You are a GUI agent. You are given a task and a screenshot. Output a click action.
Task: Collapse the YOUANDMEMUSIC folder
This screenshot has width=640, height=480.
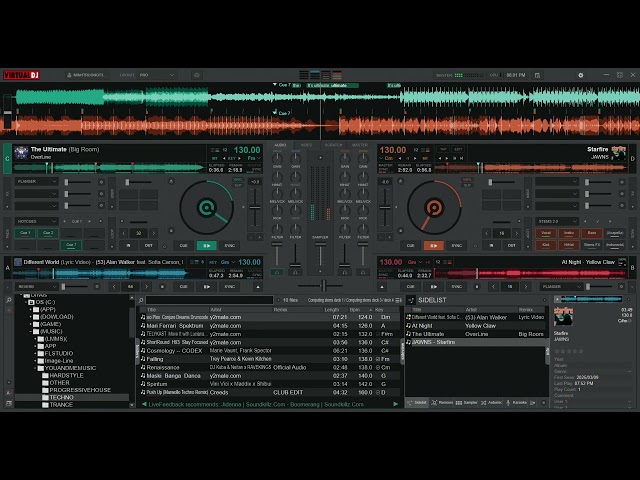[35, 368]
